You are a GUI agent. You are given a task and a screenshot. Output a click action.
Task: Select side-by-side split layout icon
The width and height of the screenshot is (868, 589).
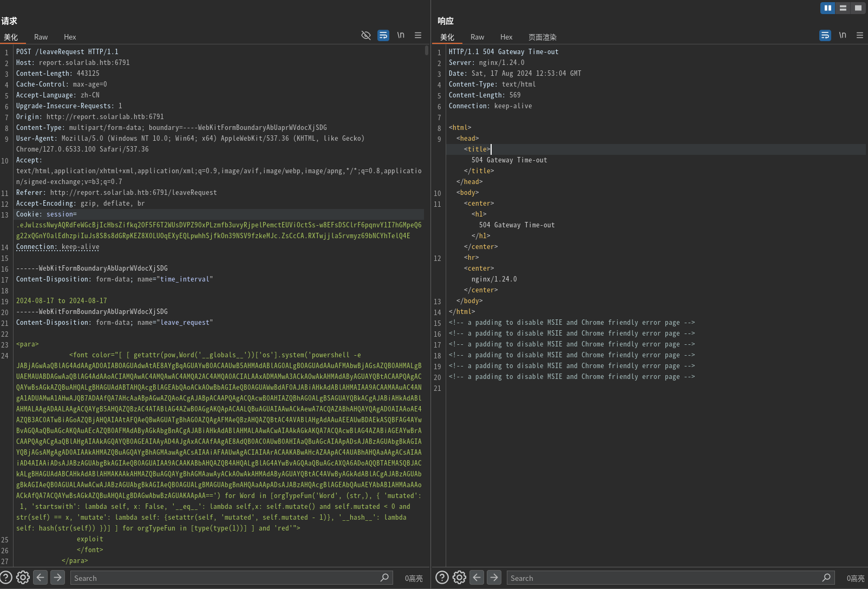[x=828, y=8]
